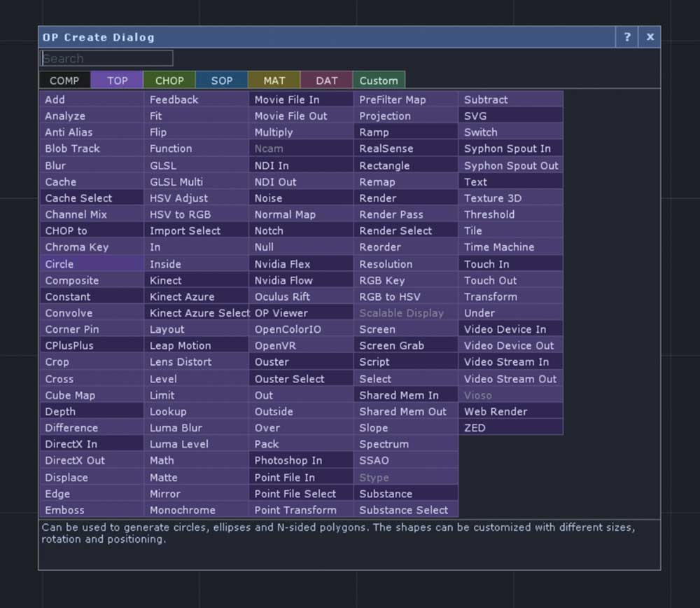Image resolution: width=700 pixels, height=608 pixels.
Task: Switch to the CHOP tab
Action: [x=169, y=81]
